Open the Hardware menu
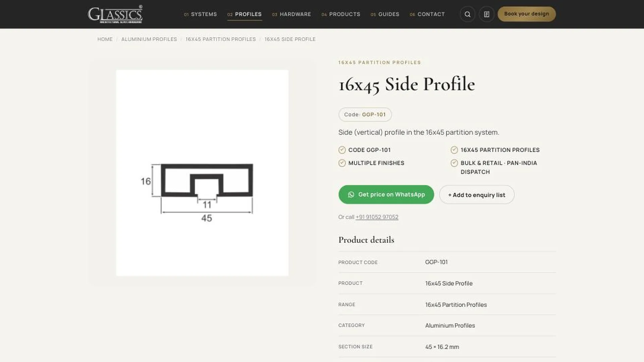The width and height of the screenshot is (644, 362). pyautogui.click(x=291, y=14)
